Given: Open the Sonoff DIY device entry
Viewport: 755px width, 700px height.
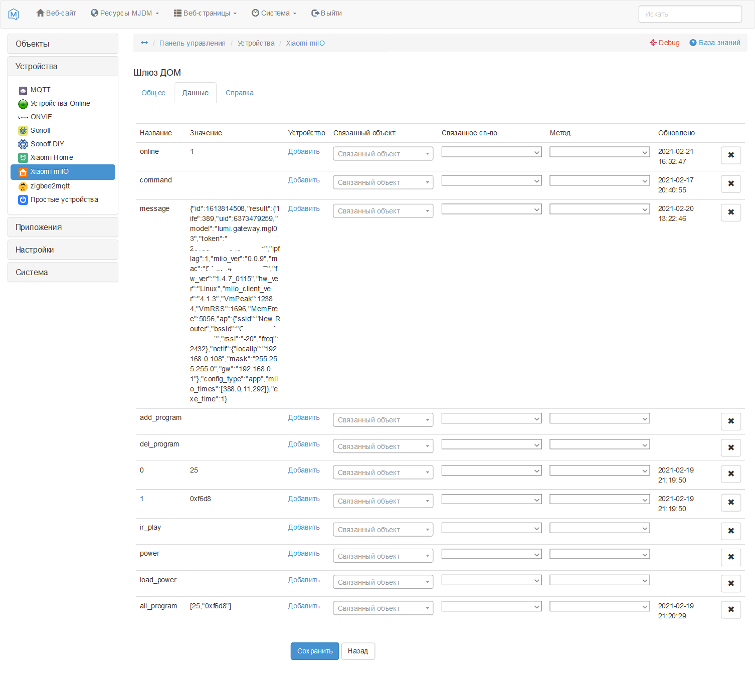Looking at the screenshot, I should point(47,144).
